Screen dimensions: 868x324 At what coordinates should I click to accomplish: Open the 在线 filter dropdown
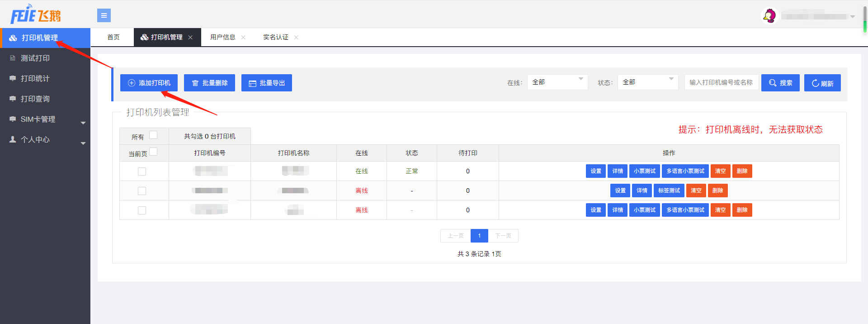click(557, 82)
